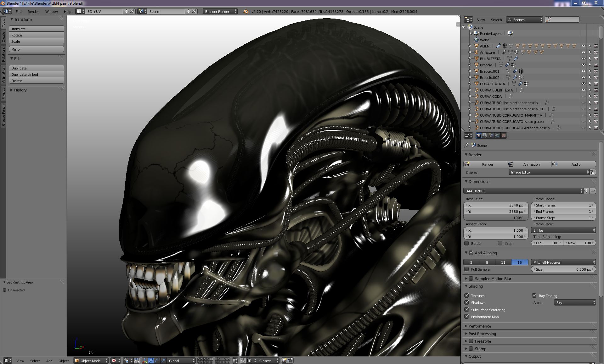Add a new scene with plus icon
Viewport: 604px width, 364px height.
click(189, 11)
